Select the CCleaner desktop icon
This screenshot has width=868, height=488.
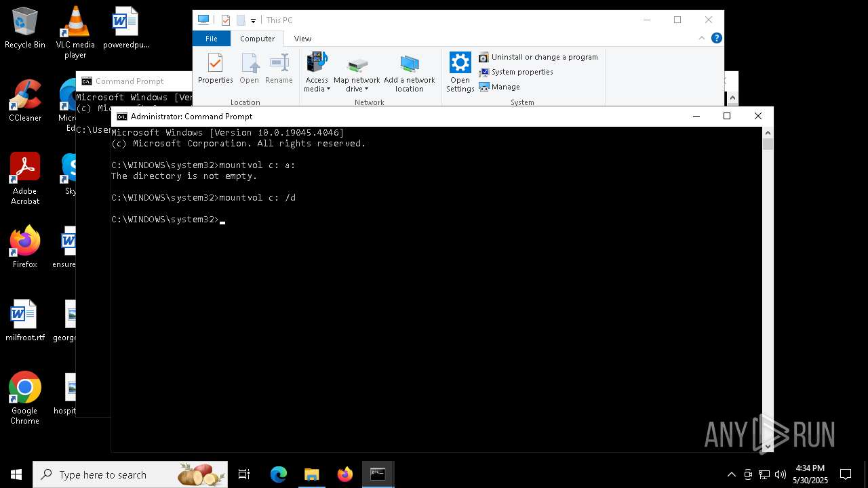pos(25,100)
